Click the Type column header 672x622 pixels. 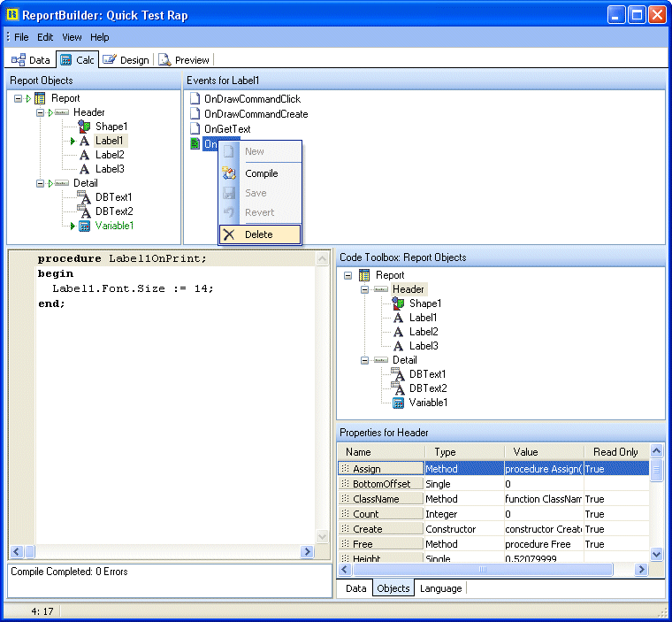click(x=464, y=452)
